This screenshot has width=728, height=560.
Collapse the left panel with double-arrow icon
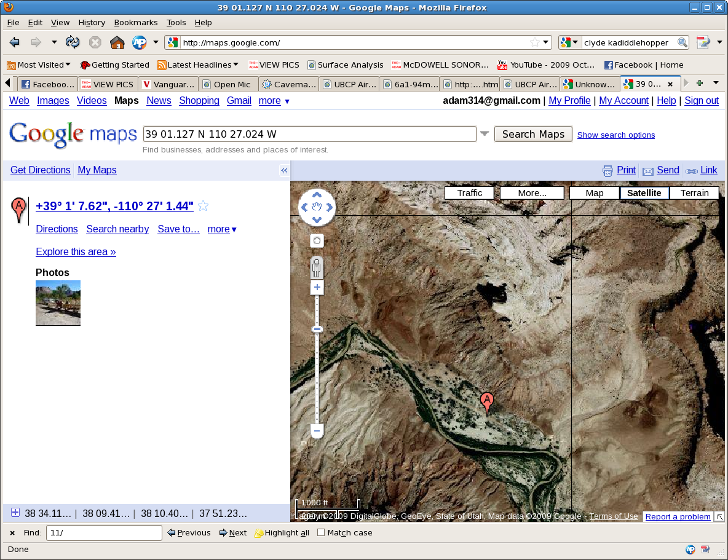[x=284, y=171]
